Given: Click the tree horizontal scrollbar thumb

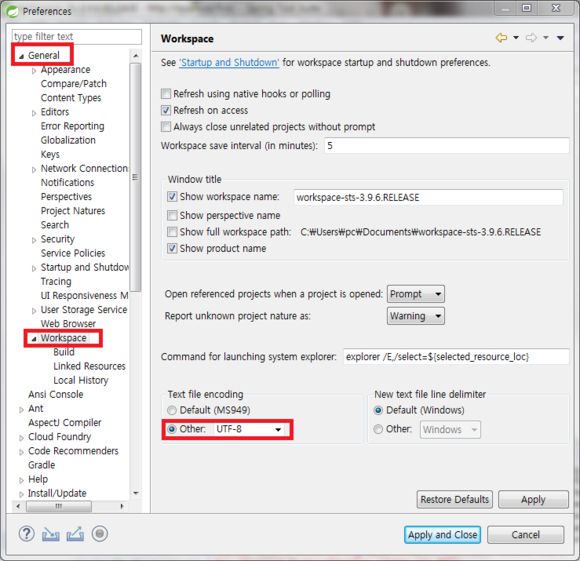Looking at the screenshot, I should [x=59, y=506].
